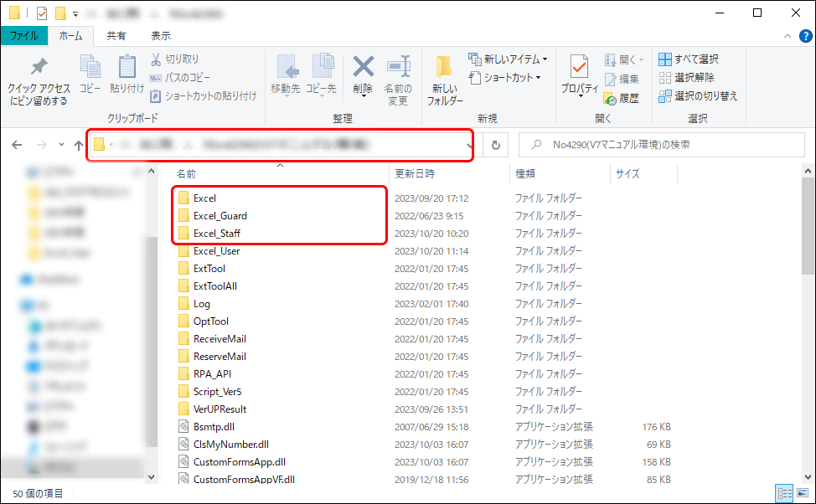Switch to large icons view in status bar
The height and width of the screenshot is (504, 816).
click(x=803, y=493)
